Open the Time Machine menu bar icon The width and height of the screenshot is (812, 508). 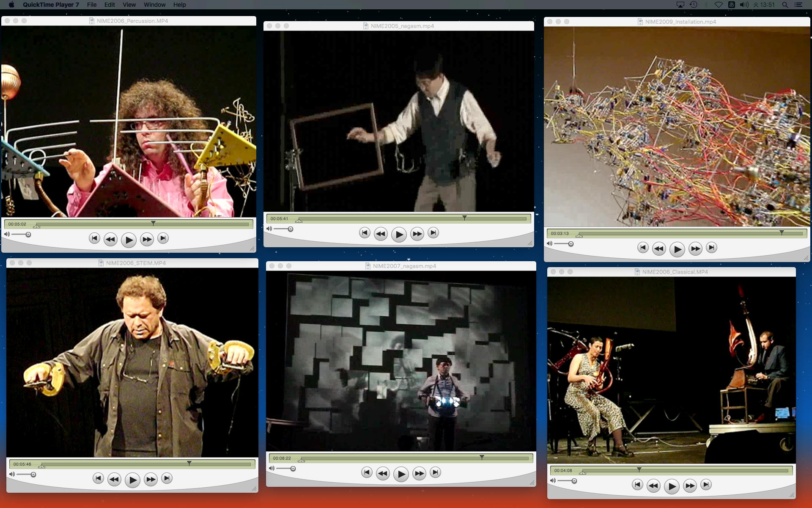point(694,5)
